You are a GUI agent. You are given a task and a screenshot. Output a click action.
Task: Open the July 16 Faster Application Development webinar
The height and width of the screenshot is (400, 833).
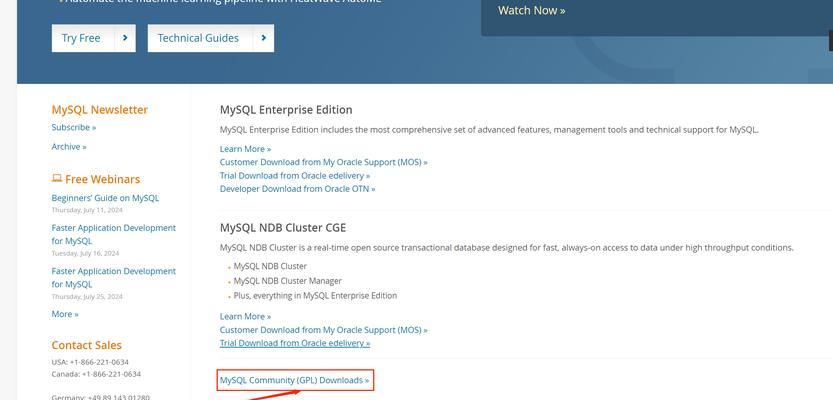pyautogui.click(x=114, y=234)
